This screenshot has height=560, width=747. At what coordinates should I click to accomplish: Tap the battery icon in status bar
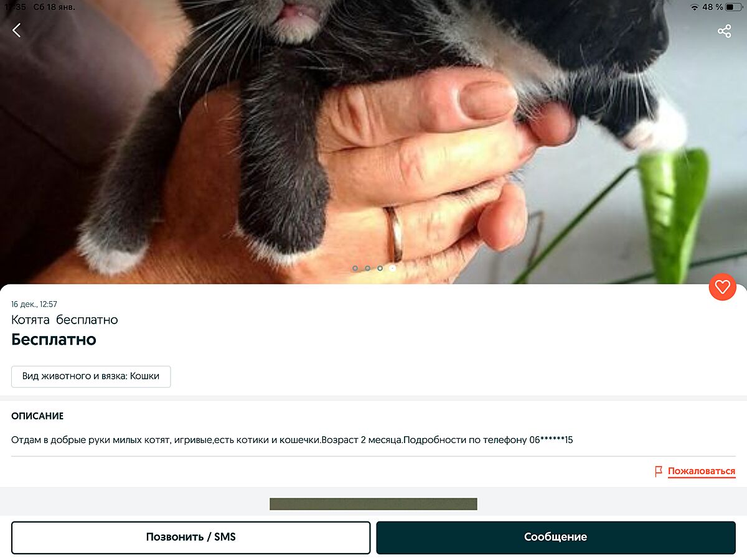click(733, 7)
